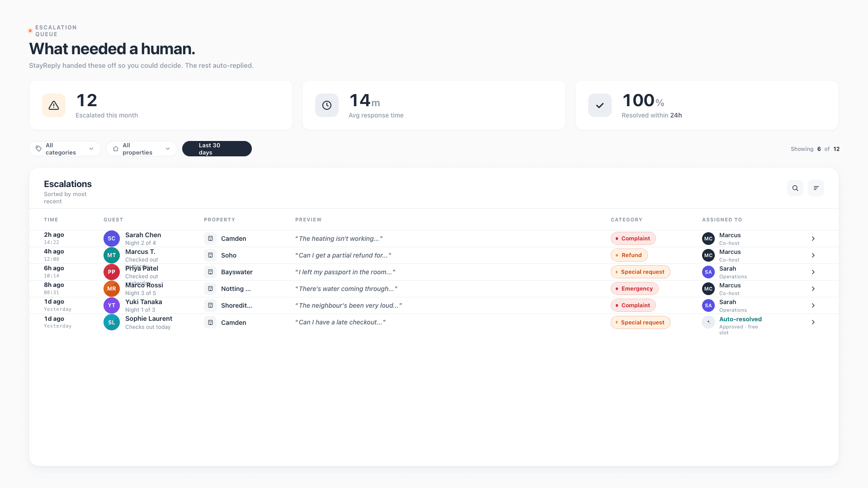The height and width of the screenshot is (488, 868).
Task: Open Sarah Chen row chevron
Action: point(813,239)
